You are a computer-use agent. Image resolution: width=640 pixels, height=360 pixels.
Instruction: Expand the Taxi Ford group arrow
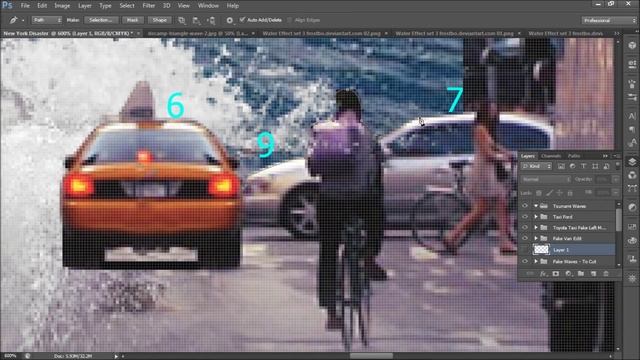pos(536,217)
